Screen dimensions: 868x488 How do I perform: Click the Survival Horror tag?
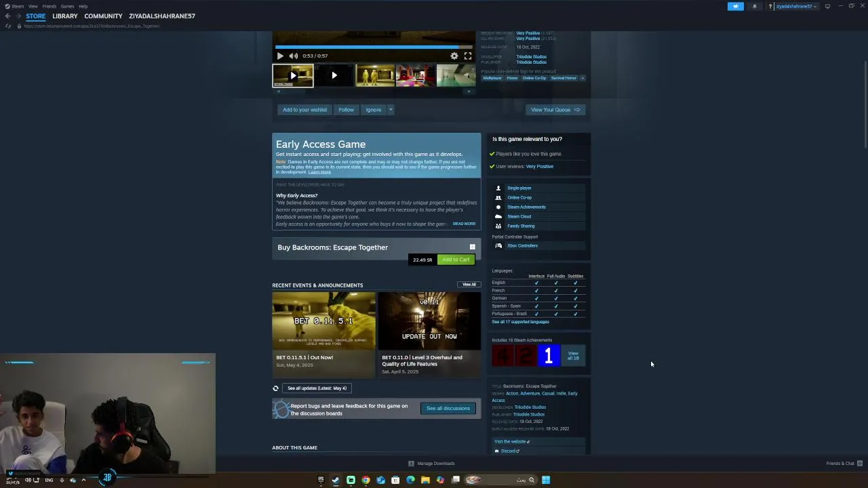[564, 78]
